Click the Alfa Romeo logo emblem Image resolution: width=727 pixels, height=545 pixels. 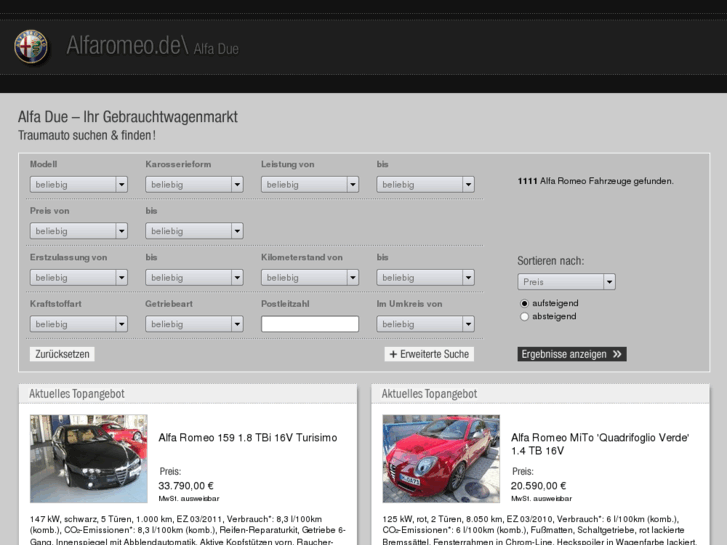coord(31,46)
